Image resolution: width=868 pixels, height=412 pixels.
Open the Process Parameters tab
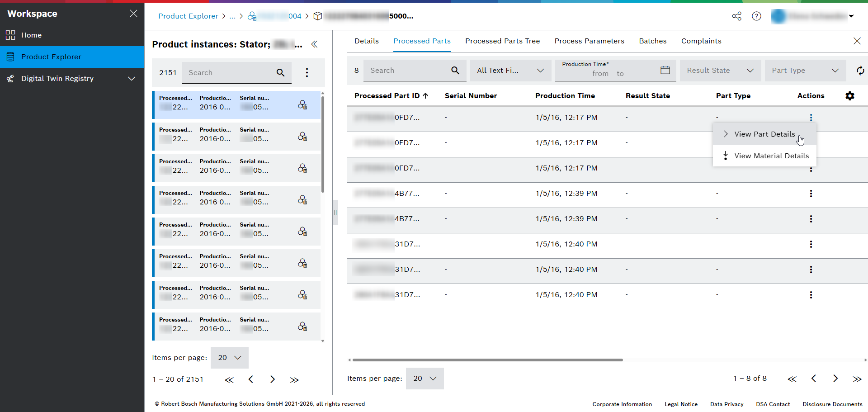pyautogui.click(x=590, y=41)
